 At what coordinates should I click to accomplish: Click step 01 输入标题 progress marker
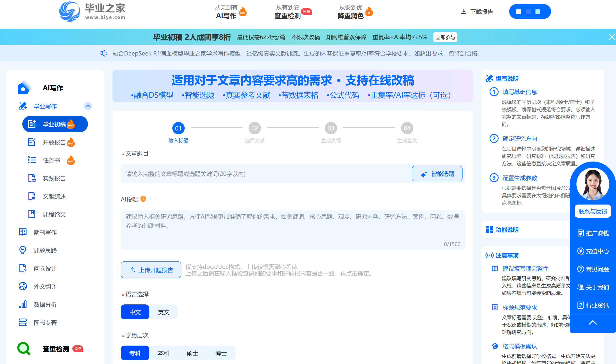178,133
